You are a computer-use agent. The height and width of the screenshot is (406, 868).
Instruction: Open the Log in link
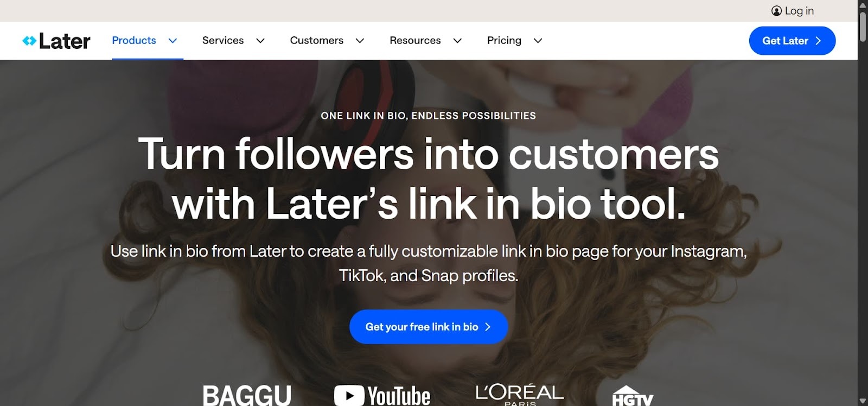(799, 11)
